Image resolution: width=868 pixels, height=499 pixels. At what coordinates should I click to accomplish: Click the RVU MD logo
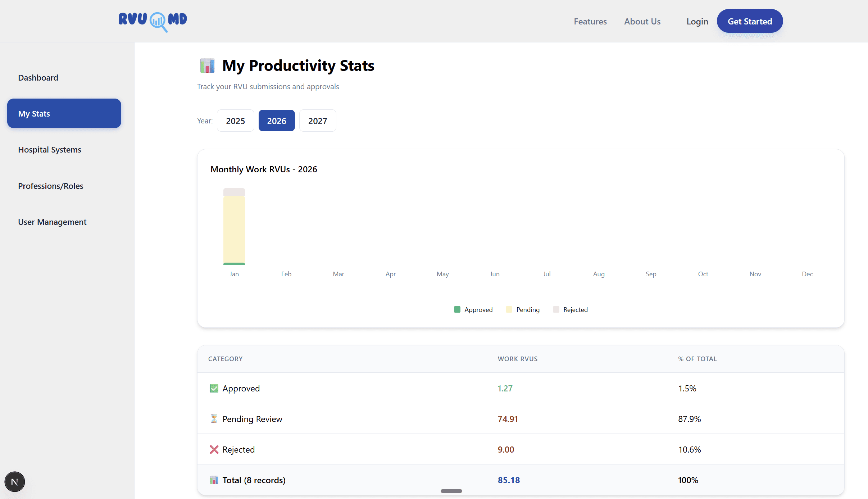pos(153,21)
